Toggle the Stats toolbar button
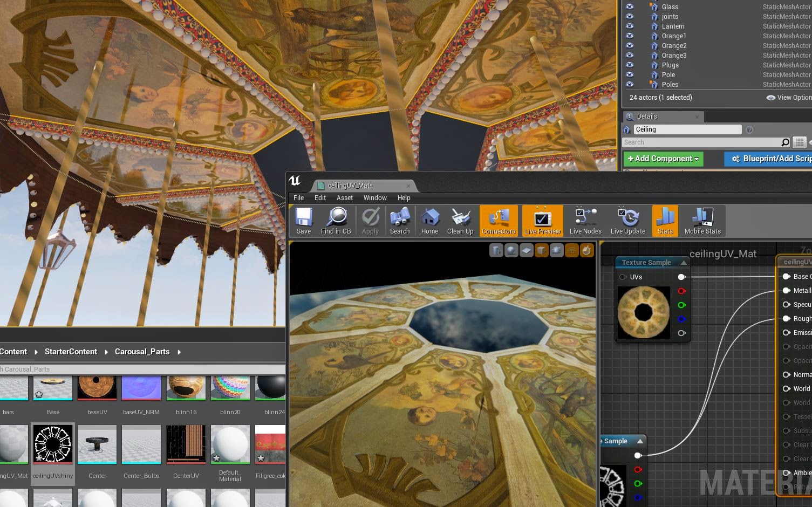812x507 pixels. [665, 221]
